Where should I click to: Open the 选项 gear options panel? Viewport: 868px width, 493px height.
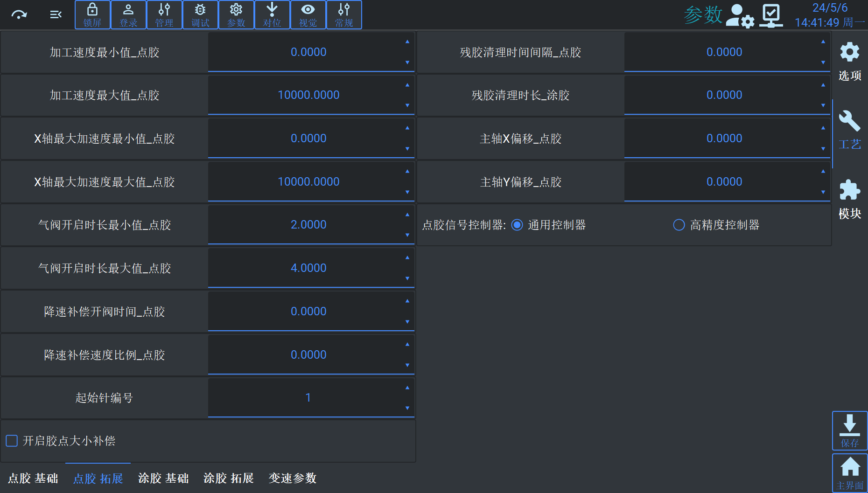pyautogui.click(x=849, y=62)
